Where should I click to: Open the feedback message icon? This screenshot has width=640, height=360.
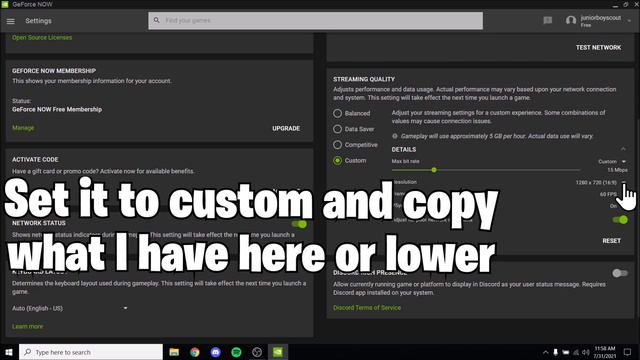click(x=548, y=20)
